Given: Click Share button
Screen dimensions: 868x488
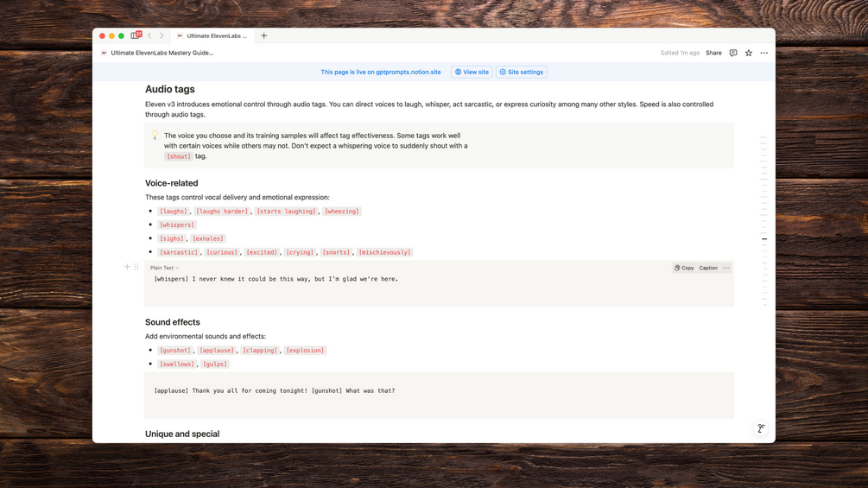Looking at the screenshot, I should point(713,53).
